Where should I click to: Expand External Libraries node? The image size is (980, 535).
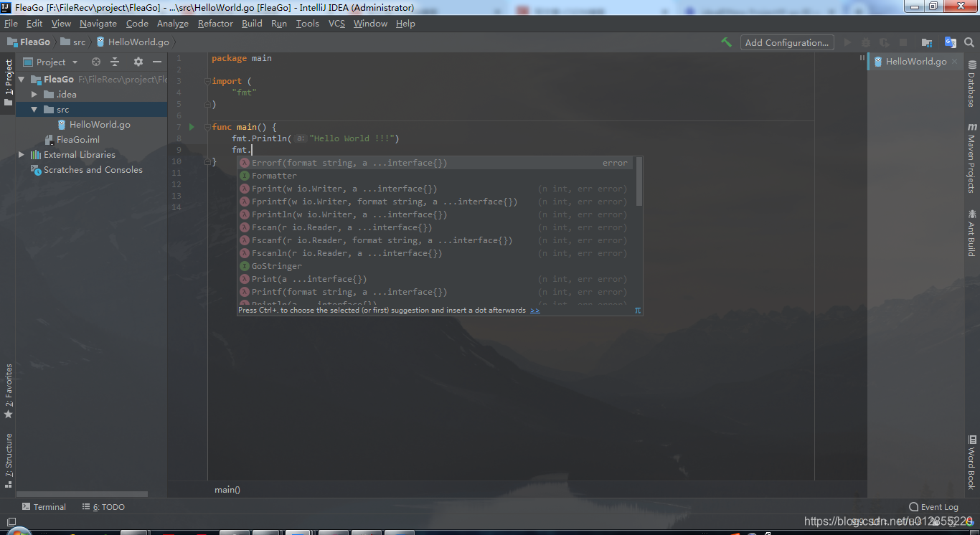pyautogui.click(x=22, y=155)
